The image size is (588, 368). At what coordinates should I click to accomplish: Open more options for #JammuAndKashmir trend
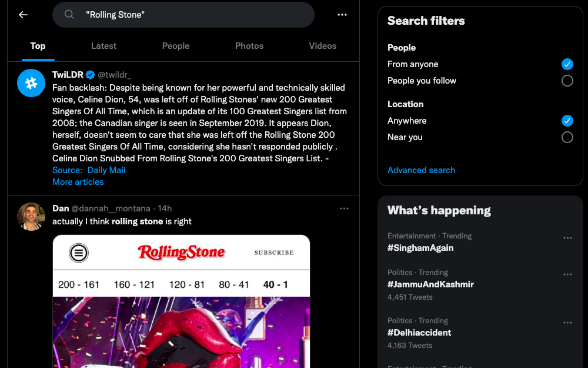(567, 274)
